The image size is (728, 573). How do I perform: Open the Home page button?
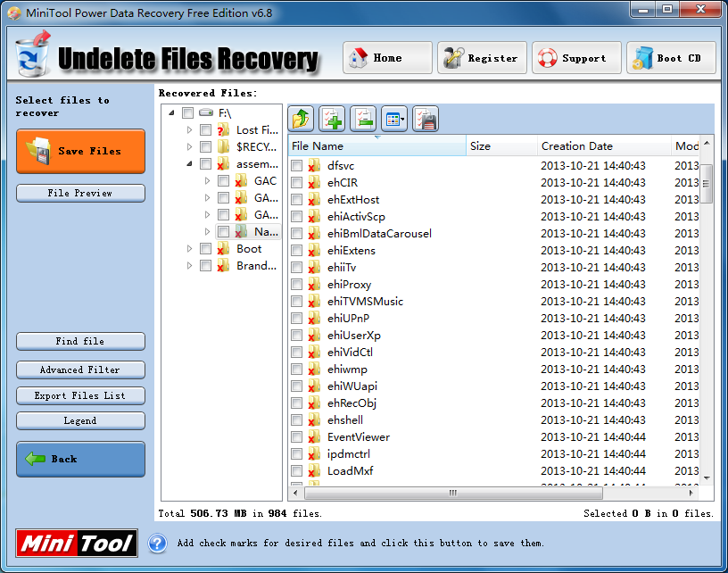388,58
